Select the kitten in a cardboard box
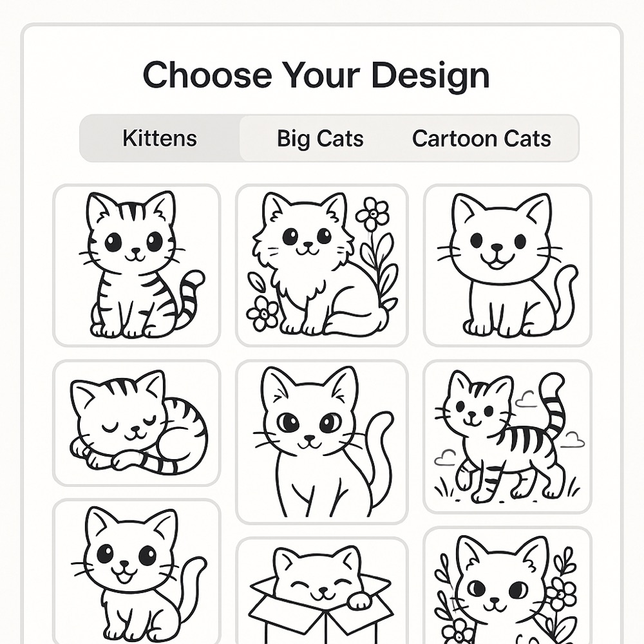The image size is (644, 644). 321,589
